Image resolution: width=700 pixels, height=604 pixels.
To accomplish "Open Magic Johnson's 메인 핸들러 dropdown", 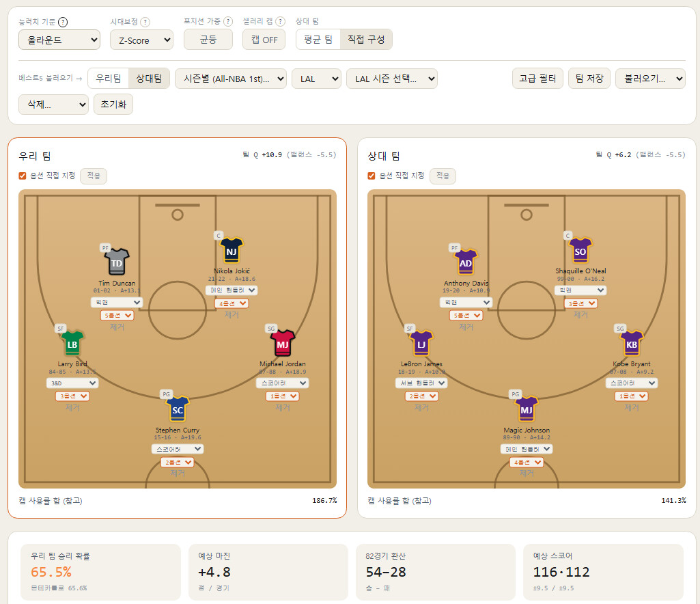I will 527,448.
